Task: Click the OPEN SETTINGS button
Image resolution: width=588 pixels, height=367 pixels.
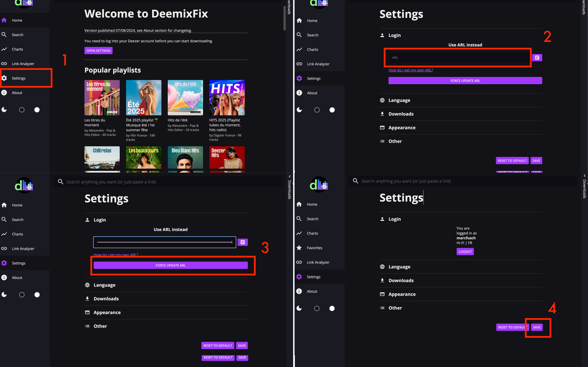Action: (98, 51)
